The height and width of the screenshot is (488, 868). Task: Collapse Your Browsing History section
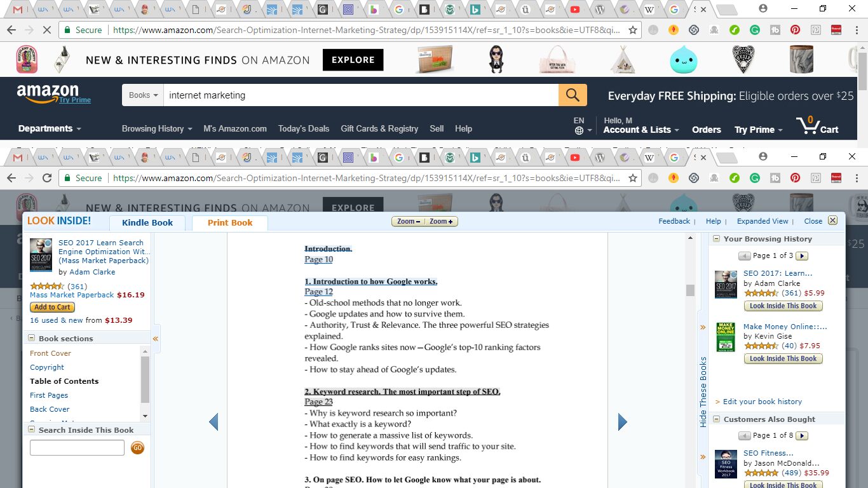click(x=716, y=239)
